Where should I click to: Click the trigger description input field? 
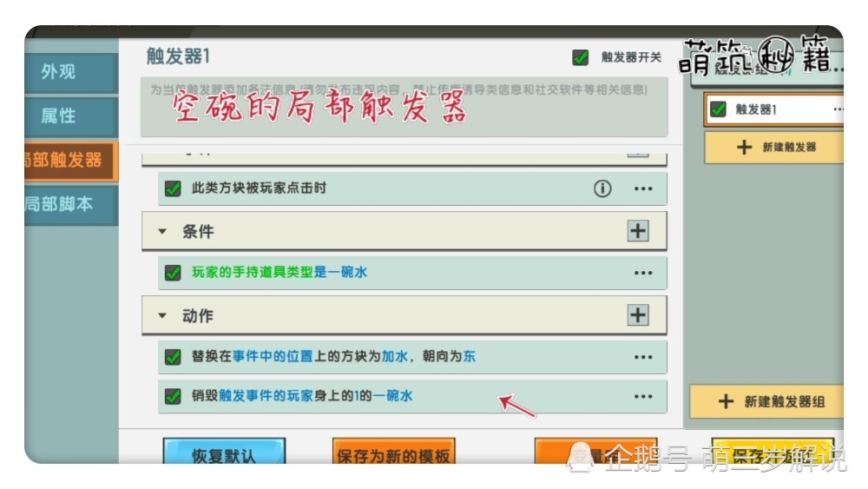tap(404, 107)
